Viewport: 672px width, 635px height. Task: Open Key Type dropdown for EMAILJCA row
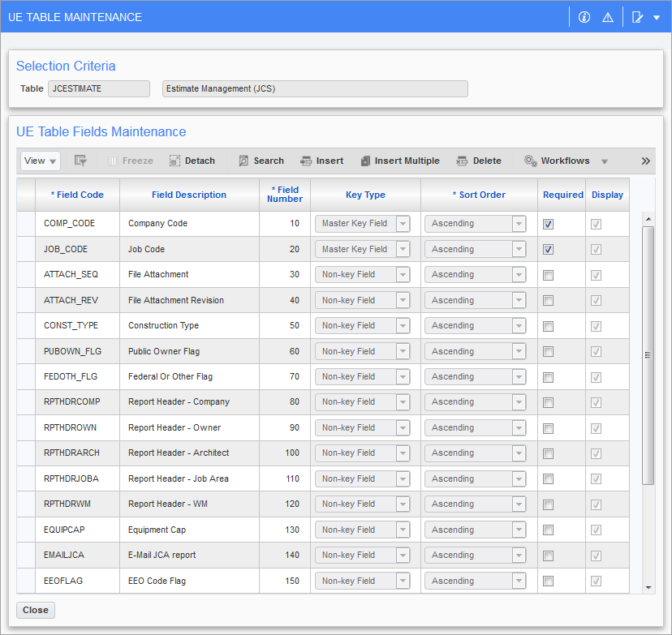coord(363,556)
